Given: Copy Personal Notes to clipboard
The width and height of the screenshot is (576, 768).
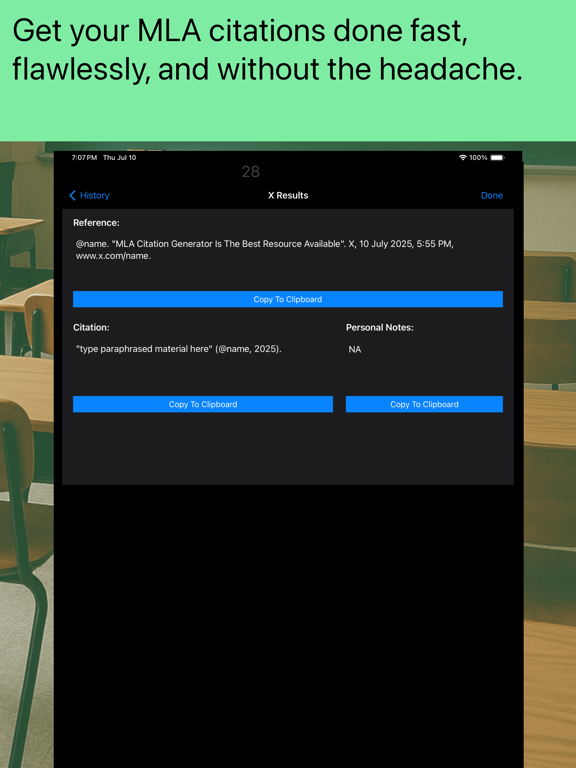Looking at the screenshot, I should click(x=424, y=404).
